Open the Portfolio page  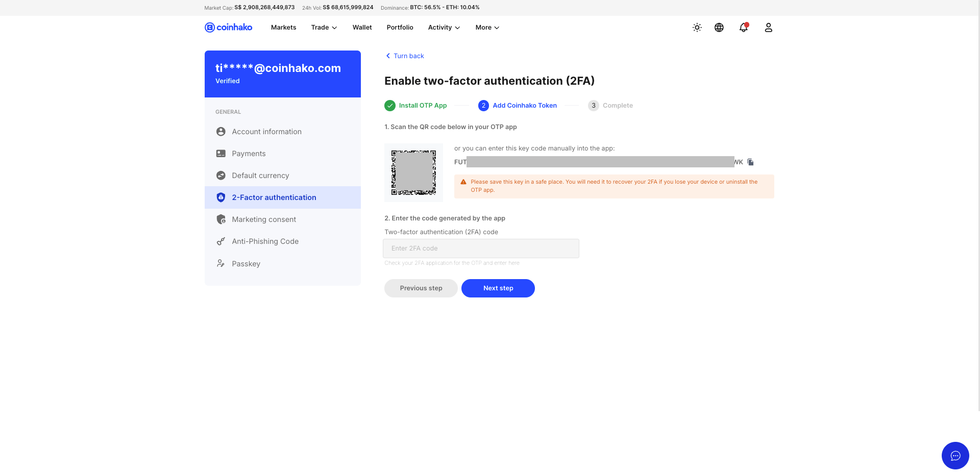click(400, 28)
